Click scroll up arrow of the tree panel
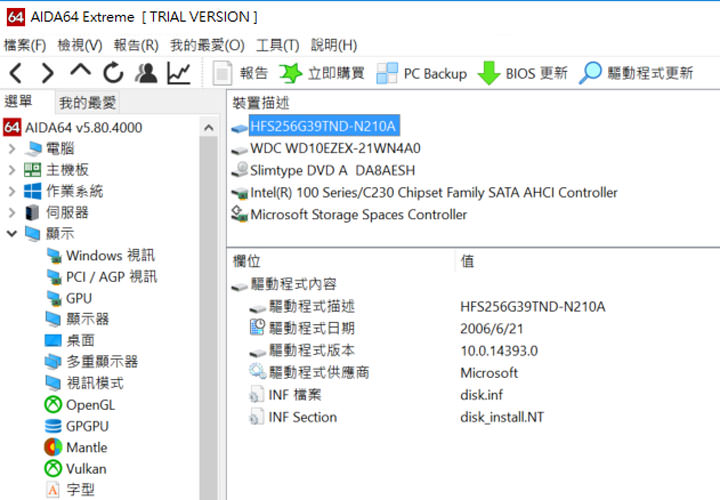 pos(208,128)
